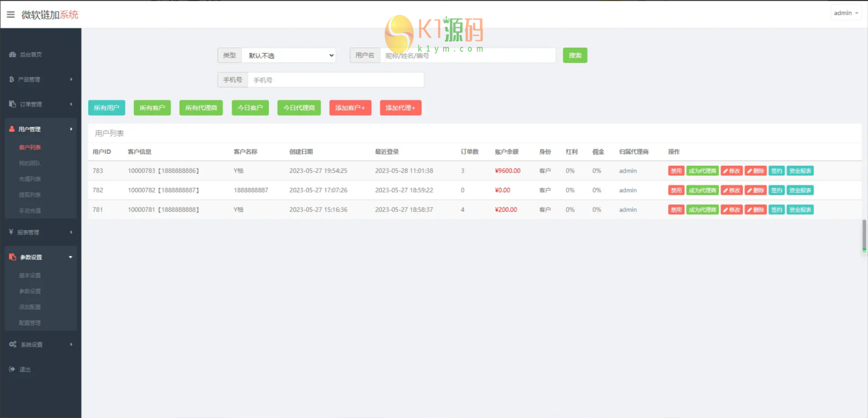Open 我的团队 in the sidebar

30,163
